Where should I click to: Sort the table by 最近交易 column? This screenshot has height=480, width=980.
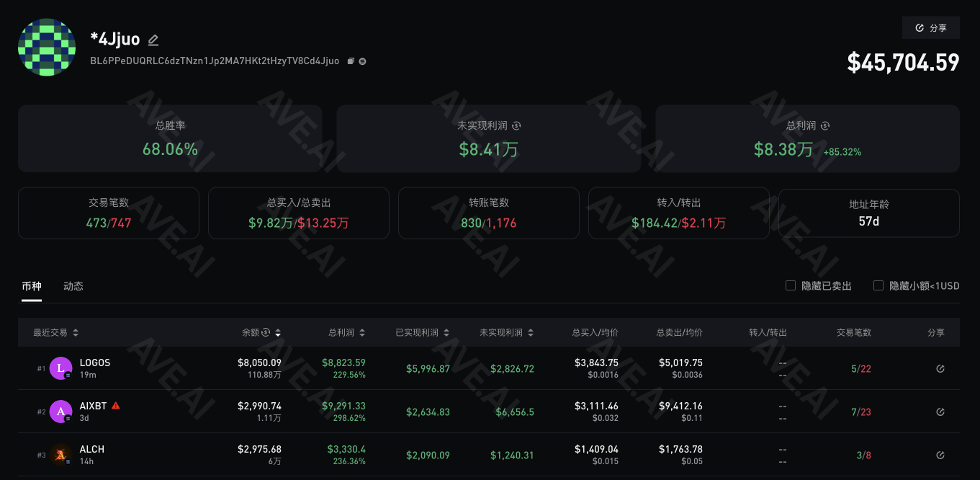76,333
